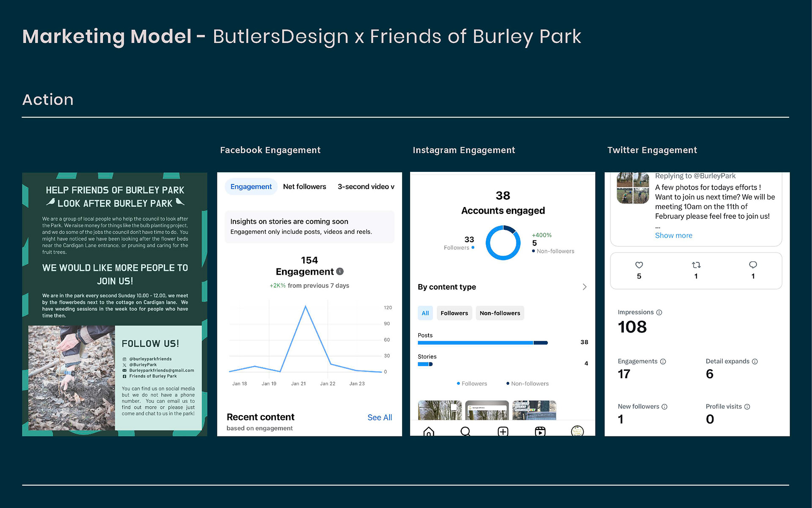This screenshot has height=508, width=812.
Task: Click the Engagement info icon on Facebook
Action: coord(340,271)
